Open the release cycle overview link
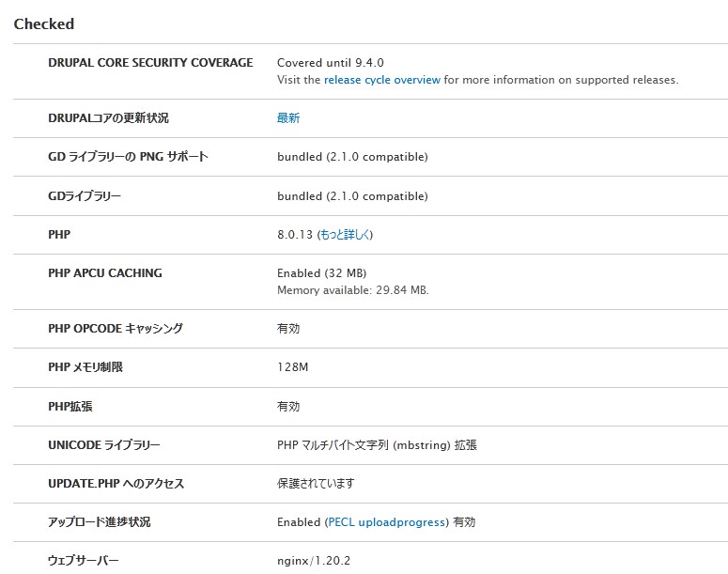Image resolution: width=728 pixels, height=574 pixels. click(x=381, y=80)
